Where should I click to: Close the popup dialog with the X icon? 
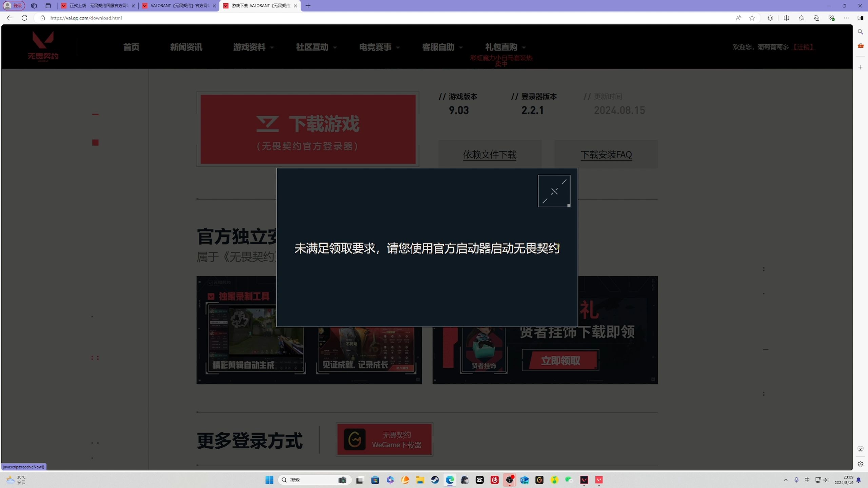click(x=554, y=191)
